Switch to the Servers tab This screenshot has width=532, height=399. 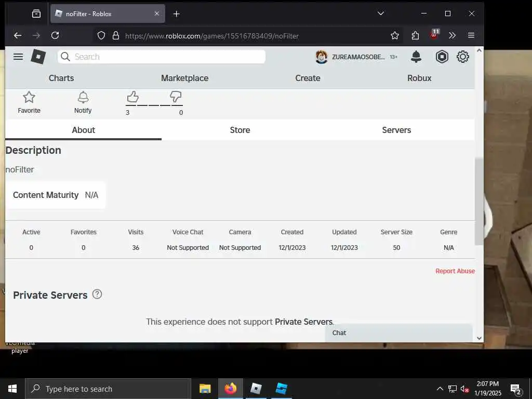pos(396,130)
